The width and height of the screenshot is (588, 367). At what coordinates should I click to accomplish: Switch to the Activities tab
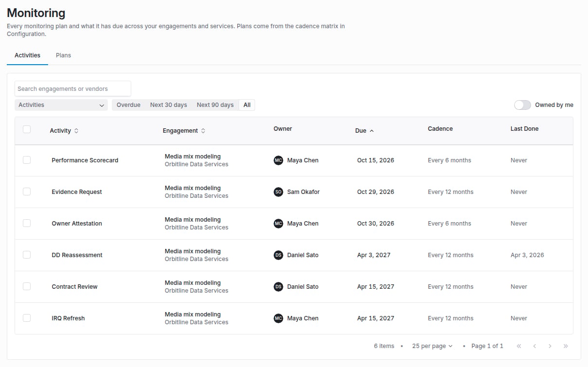tap(27, 55)
